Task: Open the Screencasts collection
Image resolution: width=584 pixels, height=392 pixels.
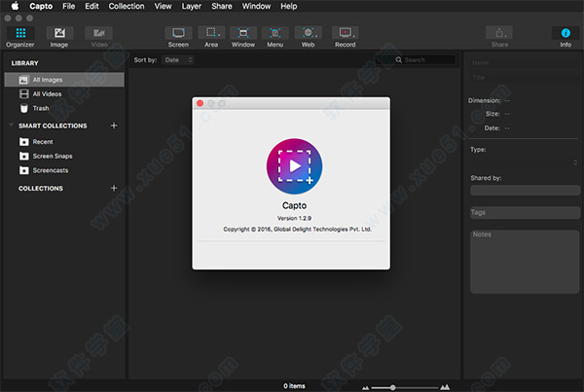Action: pyautogui.click(x=64, y=170)
